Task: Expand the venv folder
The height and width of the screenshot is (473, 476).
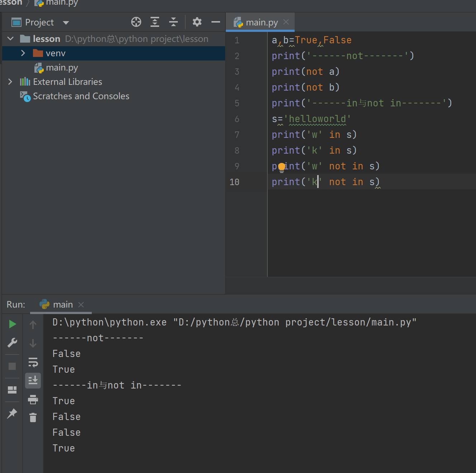Action: pyautogui.click(x=23, y=53)
